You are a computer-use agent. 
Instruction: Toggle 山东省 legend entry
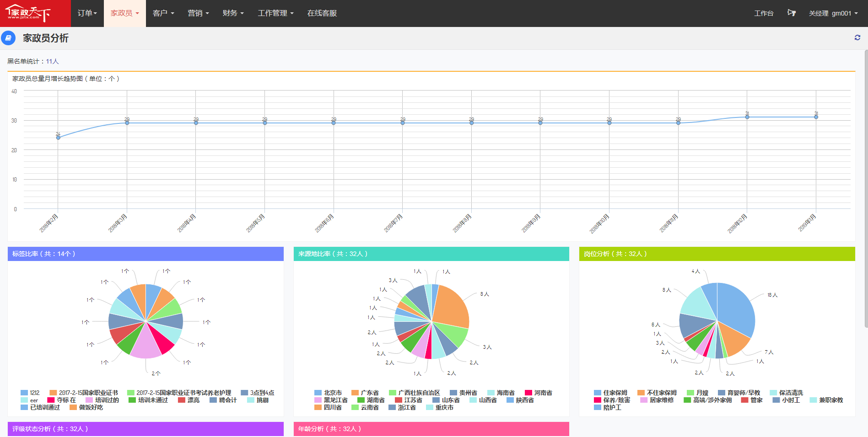click(446, 400)
